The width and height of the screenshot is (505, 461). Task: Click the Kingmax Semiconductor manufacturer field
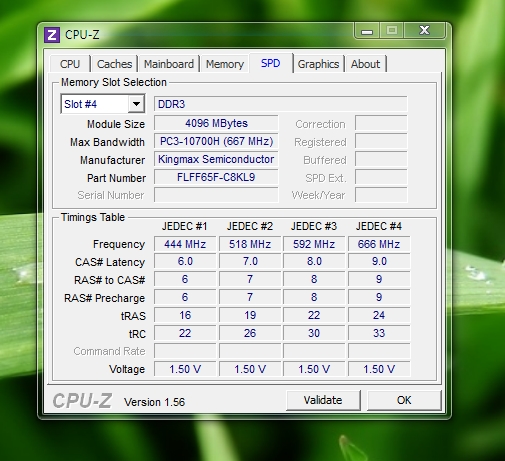coord(216,159)
